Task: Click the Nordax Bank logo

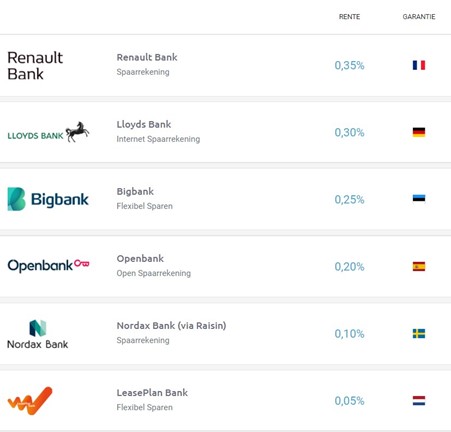Action: (38, 334)
